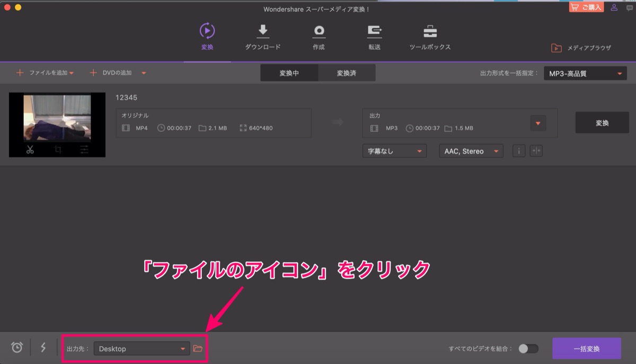Click the lightning bolt high-speed icon
The image size is (636, 364).
[x=43, y=347]
